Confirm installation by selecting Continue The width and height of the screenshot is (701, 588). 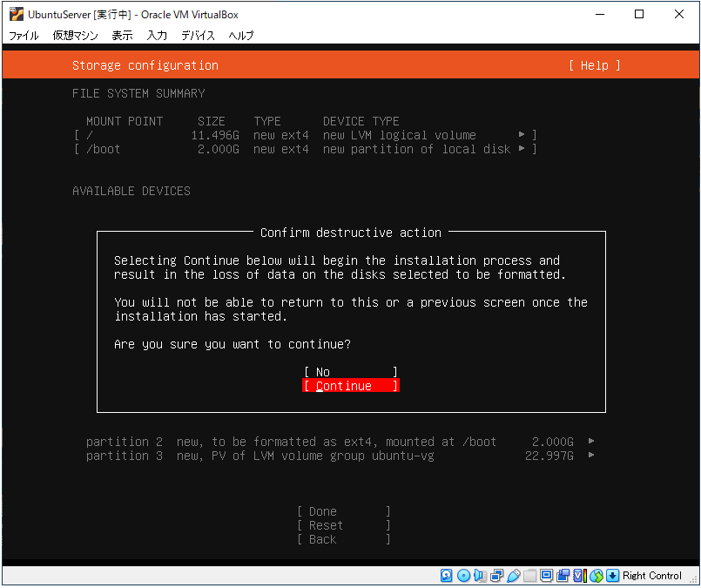click(351, 386)
